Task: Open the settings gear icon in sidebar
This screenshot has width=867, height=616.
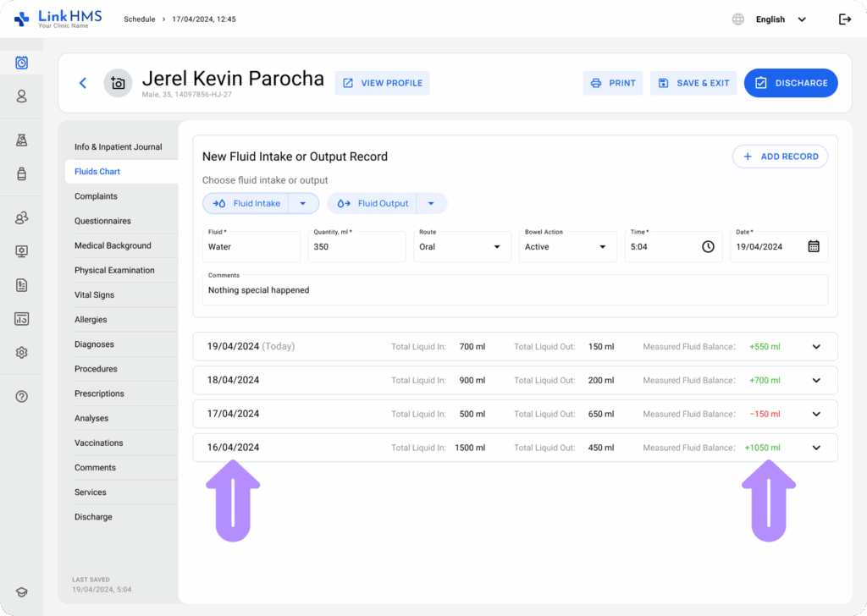Action: tap(22, 352)
